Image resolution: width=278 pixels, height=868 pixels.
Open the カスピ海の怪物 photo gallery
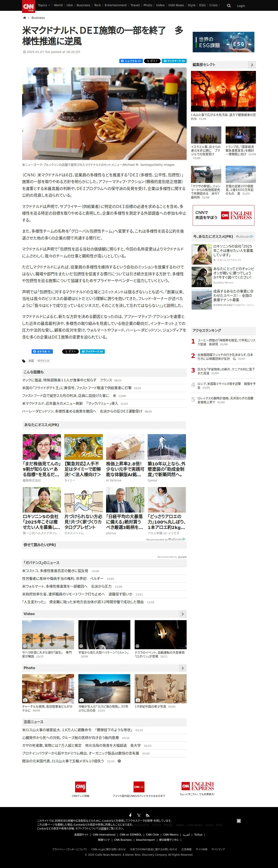(x=104, y=689)
